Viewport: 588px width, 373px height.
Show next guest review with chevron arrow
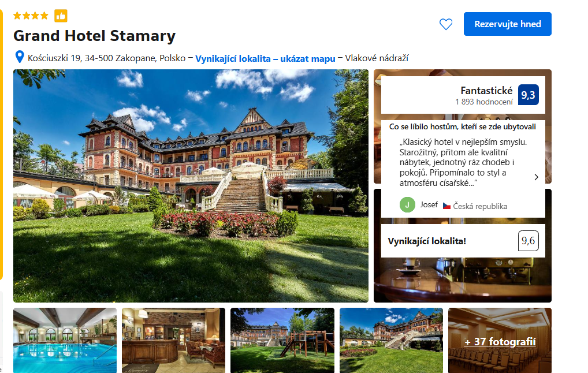(536, 177)
